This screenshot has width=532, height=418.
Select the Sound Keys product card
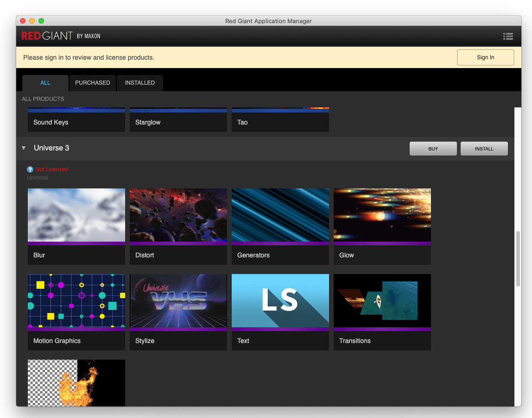76,120
